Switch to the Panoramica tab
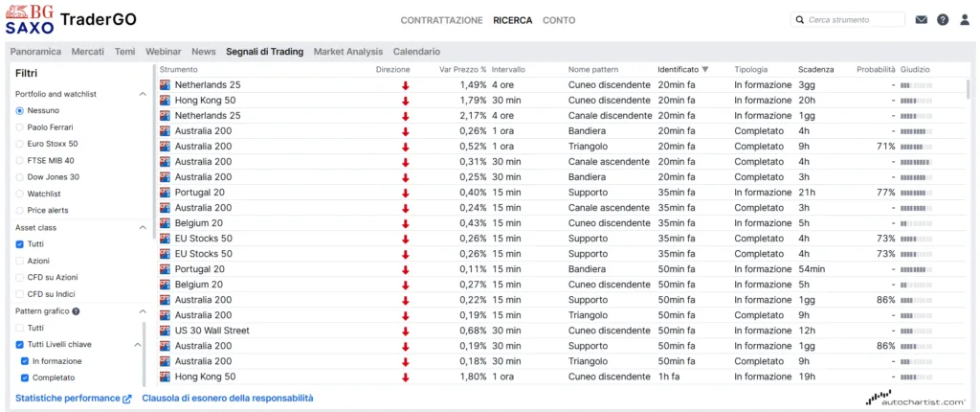The image size is (980, 412). click(35, 52)
